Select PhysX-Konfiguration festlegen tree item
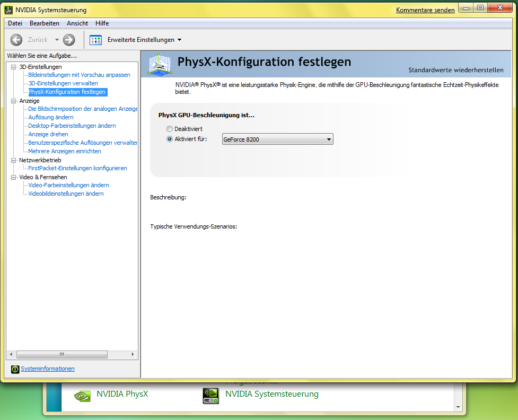 tap(67, 92)
